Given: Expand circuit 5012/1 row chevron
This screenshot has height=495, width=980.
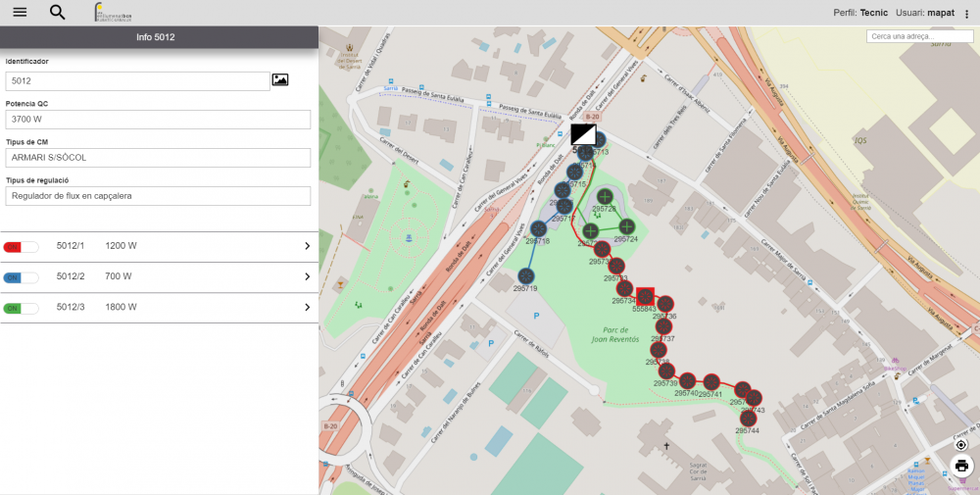Looking at the screenshot, I should (x=307, y=246).
